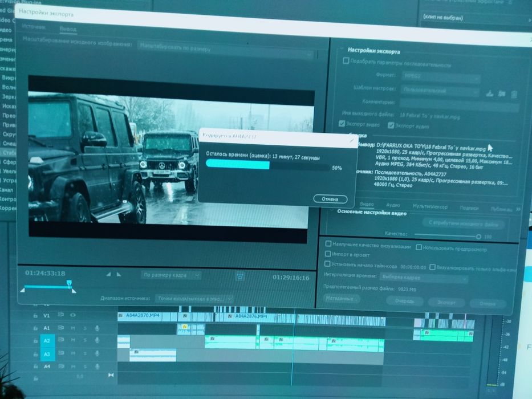Cancel encoding with the Отмена button in progress dialog
The height and width of the screenshot is (399, 532).
(330, 199)
